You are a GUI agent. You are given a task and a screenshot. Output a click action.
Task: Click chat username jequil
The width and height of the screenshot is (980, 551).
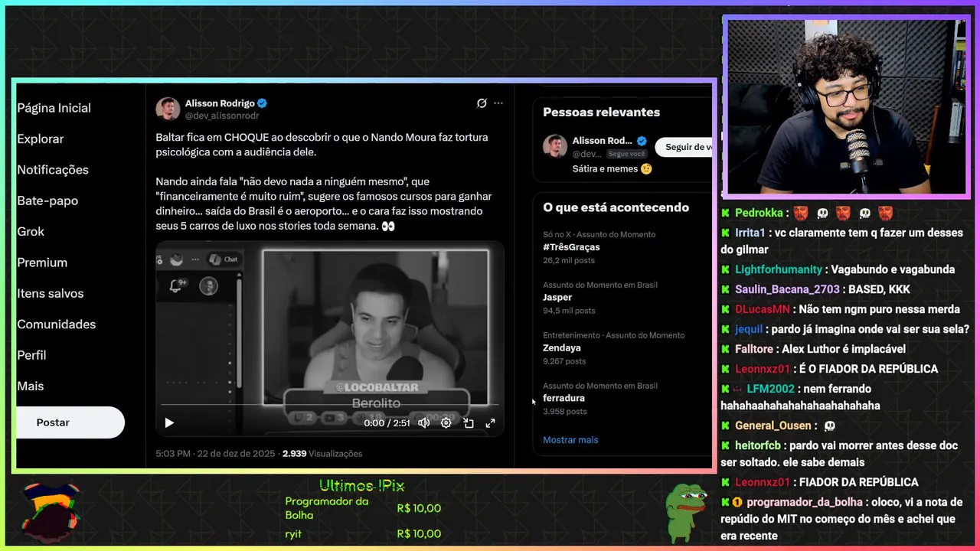(x=749, y=329)
